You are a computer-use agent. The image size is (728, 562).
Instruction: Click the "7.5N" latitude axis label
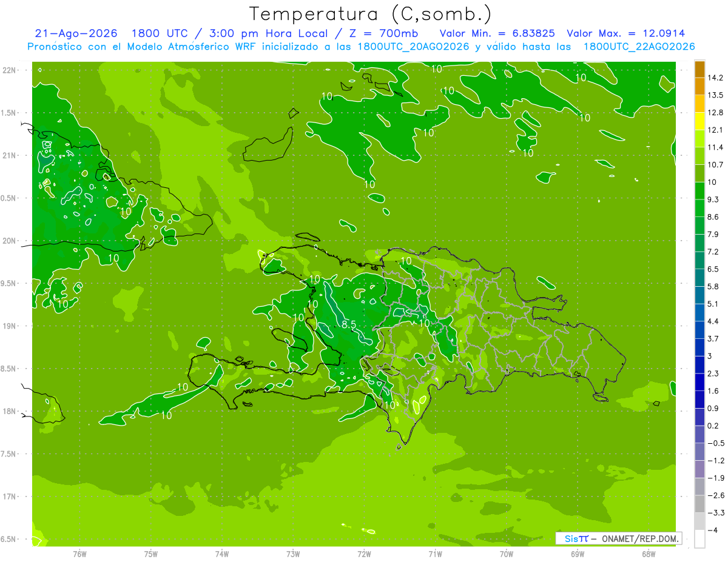(x=9, y=454)
